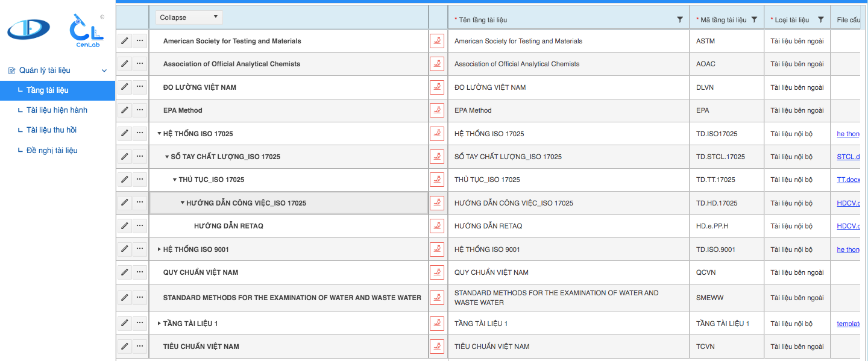868x361 pixels.
Task: Open more options for Association of Official row
Action: 140,64
